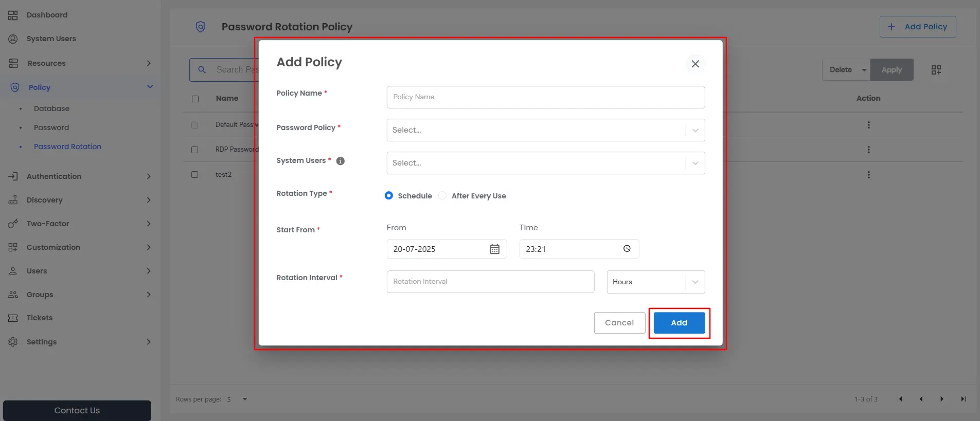Go to first page of table

pos(900,399)
